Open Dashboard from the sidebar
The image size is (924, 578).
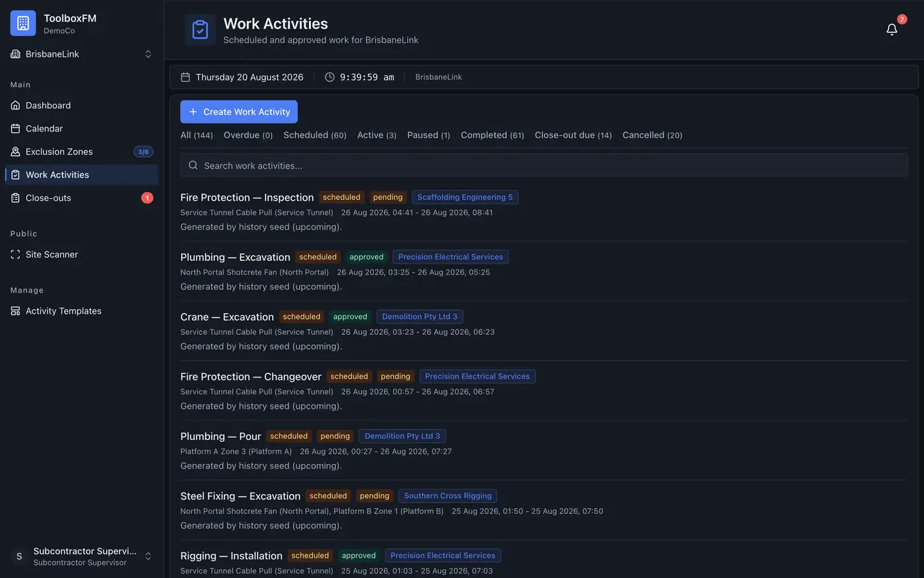click(82, 105)
